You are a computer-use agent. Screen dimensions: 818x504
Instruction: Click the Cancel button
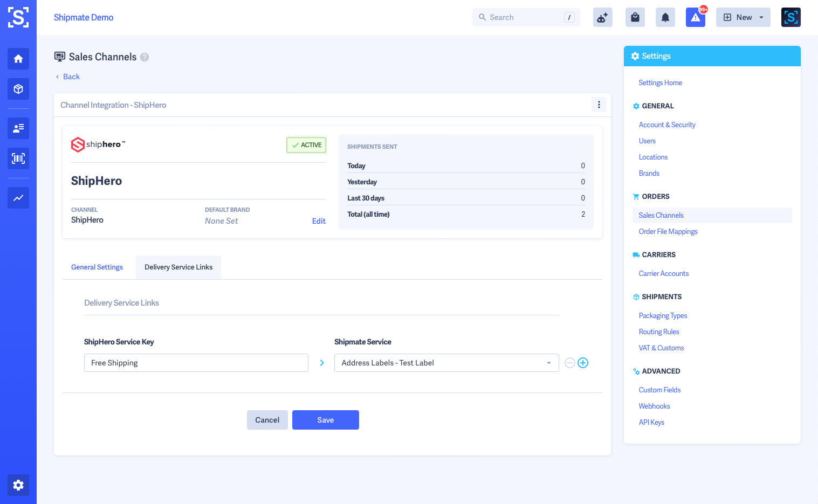267,420
